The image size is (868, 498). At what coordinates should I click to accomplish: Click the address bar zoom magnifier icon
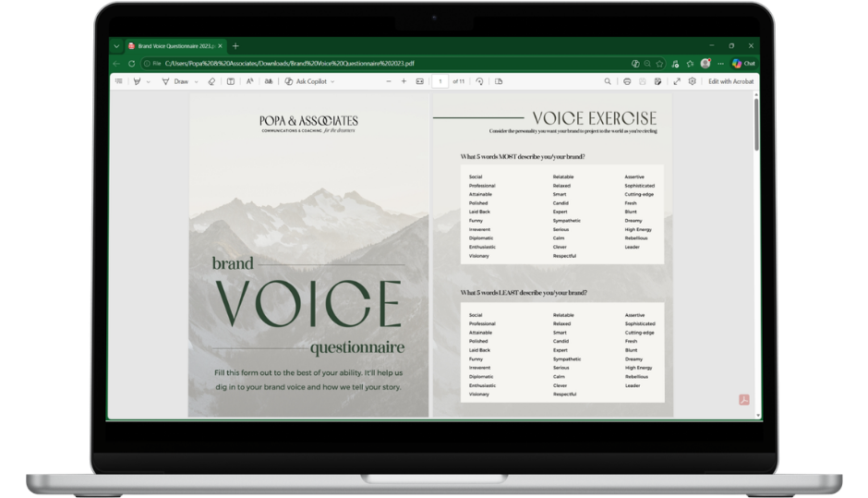click(x=647, y=64)
